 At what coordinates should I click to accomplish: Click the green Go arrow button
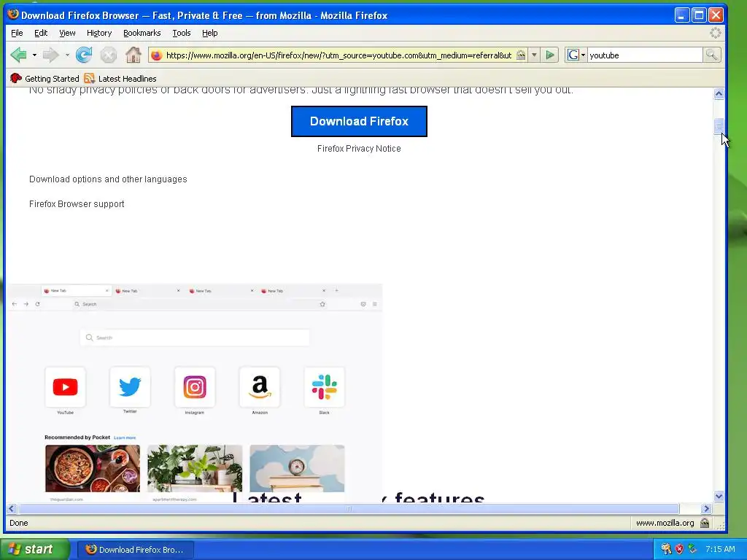pyautogui.click(x=550, y=55)
